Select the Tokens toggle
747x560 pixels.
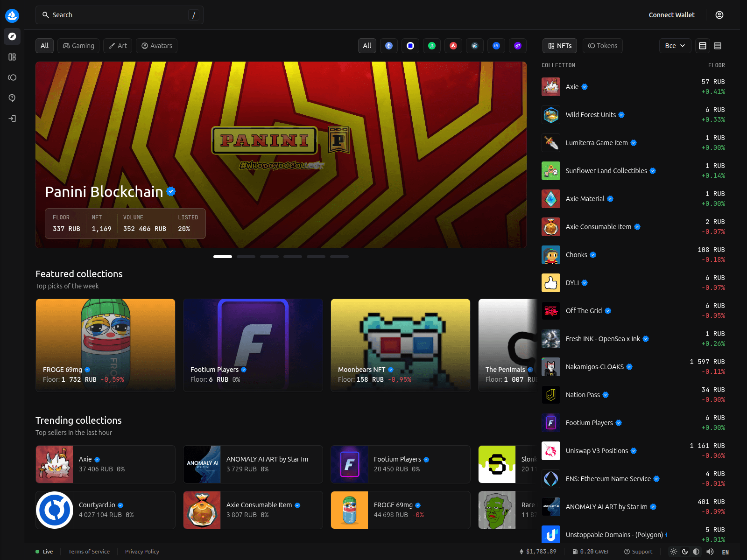pyautogui.click(x=603, y=46)
